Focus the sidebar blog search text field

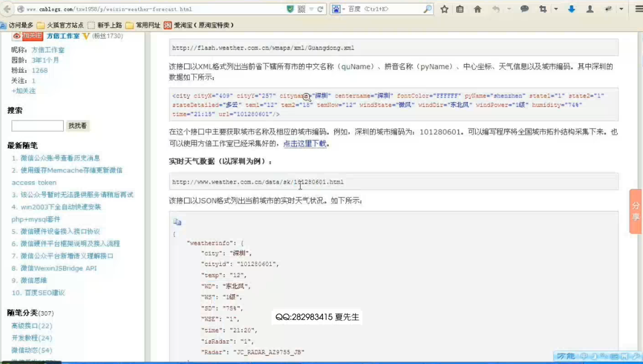tap(37, 126)
